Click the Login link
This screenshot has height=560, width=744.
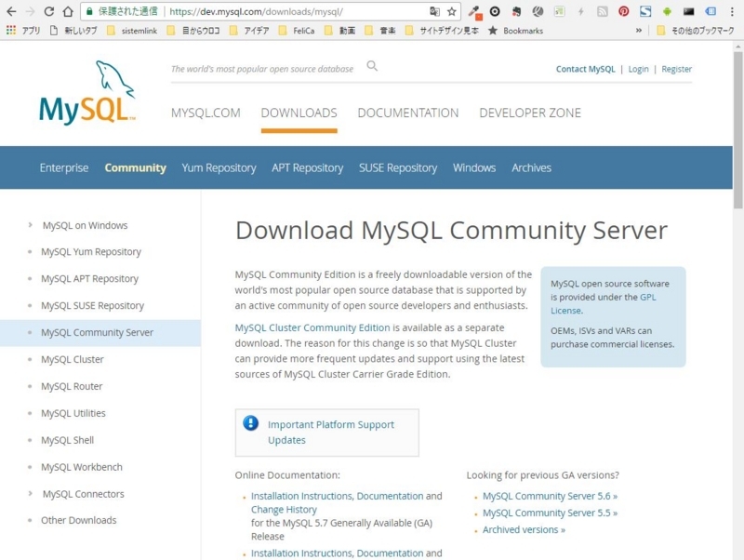coord(638,69)
